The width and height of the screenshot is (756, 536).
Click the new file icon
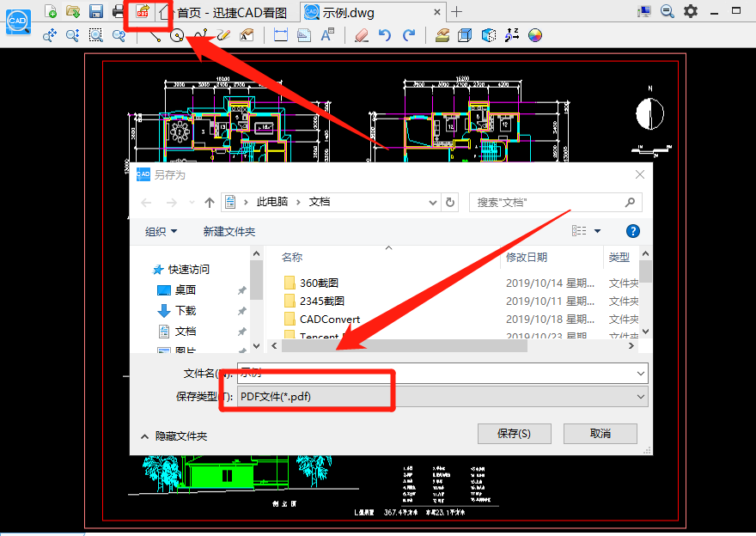point(50,11)
